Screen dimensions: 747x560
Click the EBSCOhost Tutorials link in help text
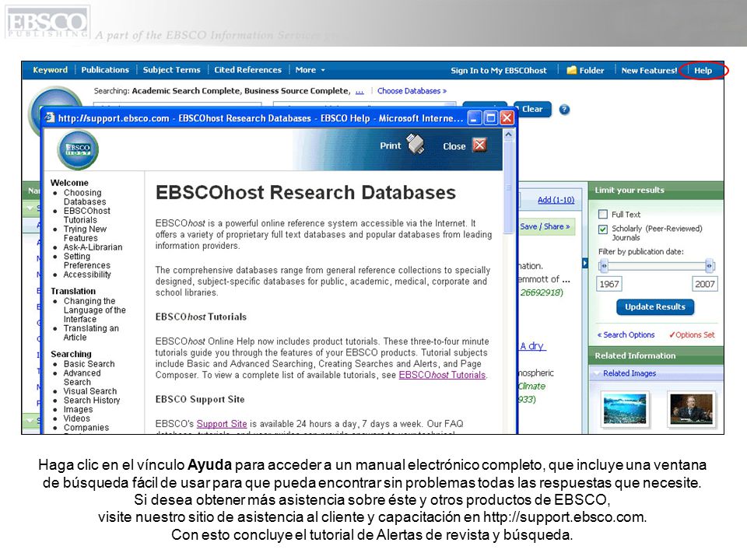click(x=442, y=375)
